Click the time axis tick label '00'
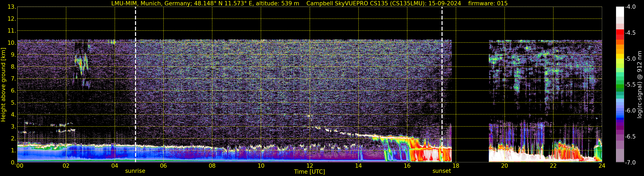644x176 pixels. point(20,166)
